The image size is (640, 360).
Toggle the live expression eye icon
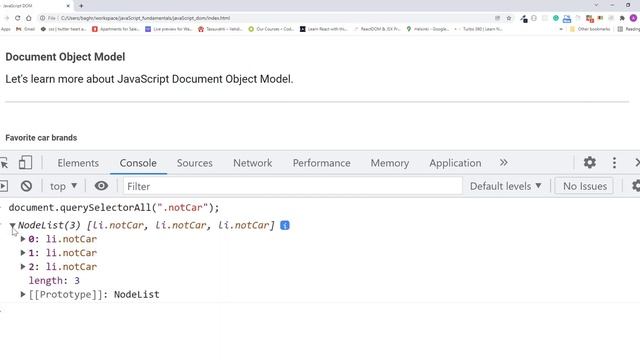(101, 186)
